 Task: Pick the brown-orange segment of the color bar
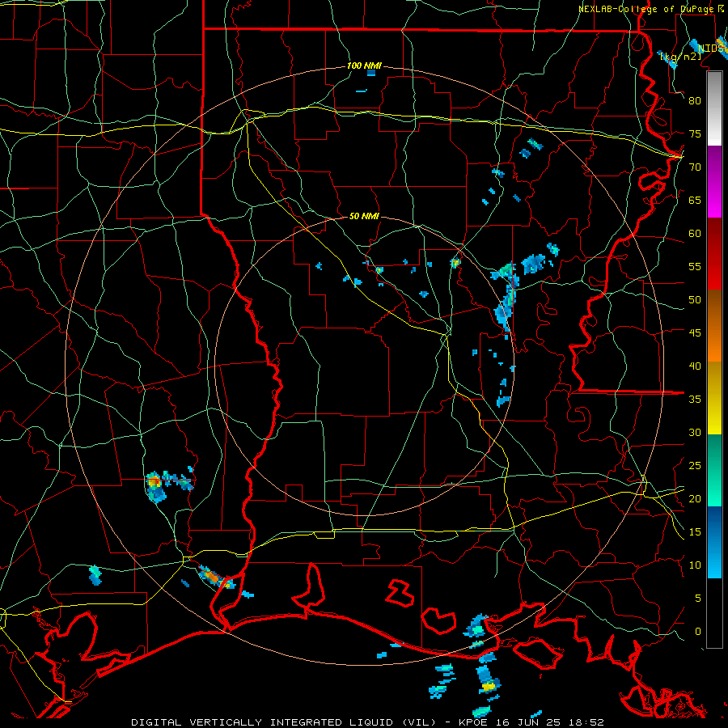(714, 326)
